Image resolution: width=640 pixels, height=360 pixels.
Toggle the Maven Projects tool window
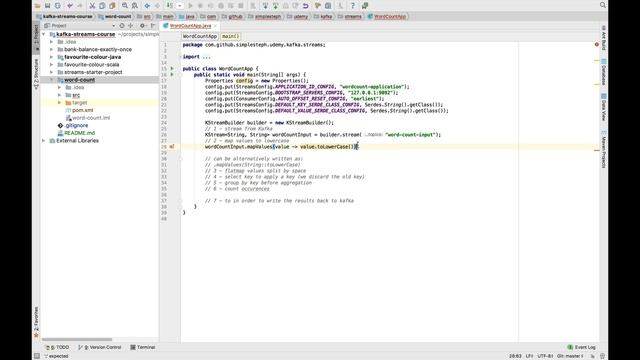pyautogui.click(x=604, y=149)
